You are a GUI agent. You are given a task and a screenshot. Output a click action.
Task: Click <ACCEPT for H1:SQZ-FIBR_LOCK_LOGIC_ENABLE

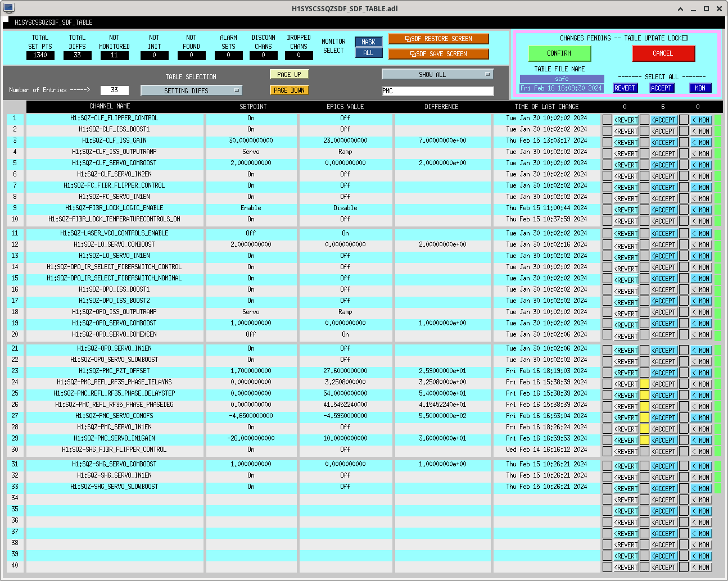tap(664, 210)
